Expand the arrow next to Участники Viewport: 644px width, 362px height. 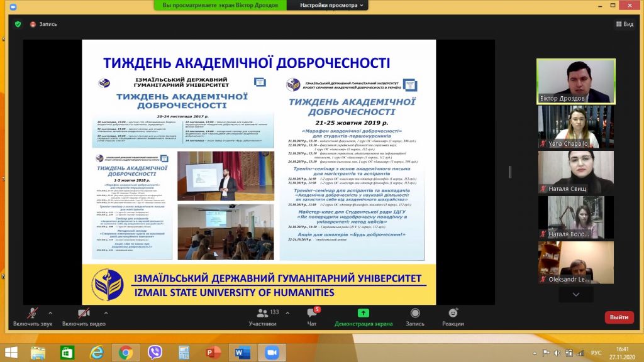287,313
